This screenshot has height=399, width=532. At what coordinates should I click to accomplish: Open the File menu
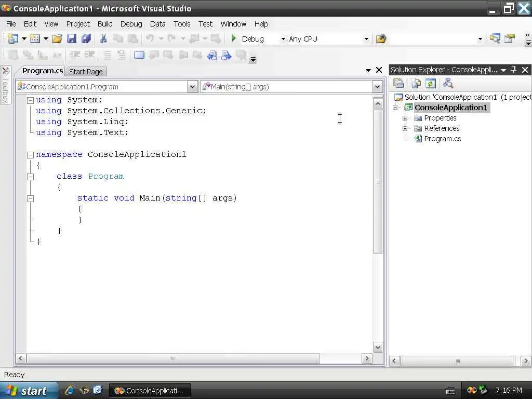pos(11,24)
